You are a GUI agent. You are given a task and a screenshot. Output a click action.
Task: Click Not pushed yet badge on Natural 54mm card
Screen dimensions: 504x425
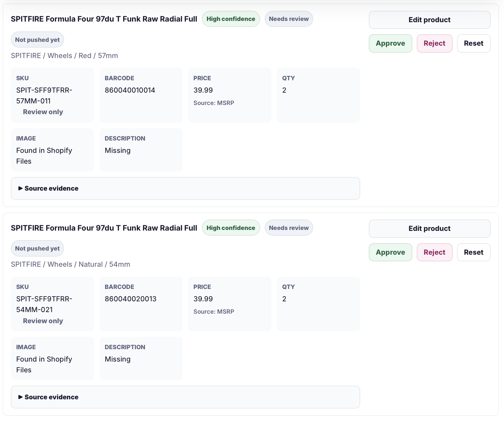pyautogui.click(x=37, y=248)
